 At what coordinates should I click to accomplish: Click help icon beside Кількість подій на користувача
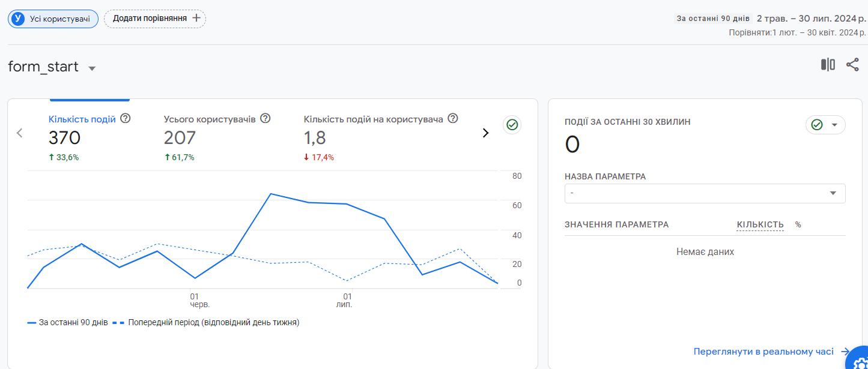point(453,119)
